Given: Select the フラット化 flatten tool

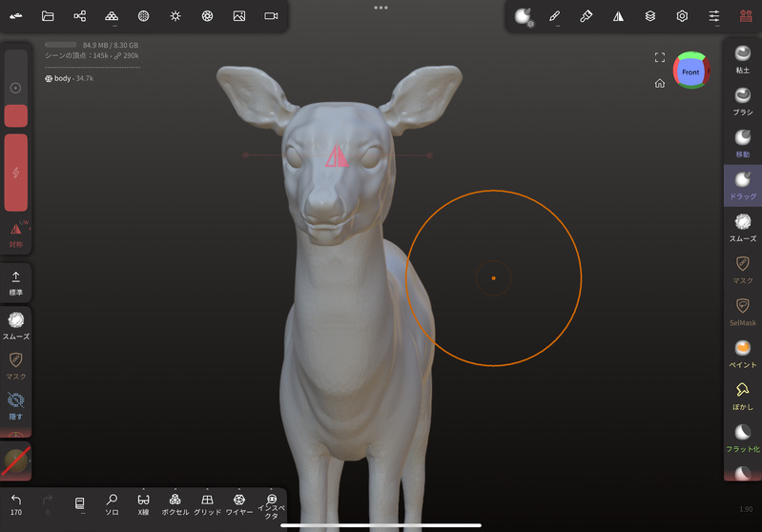Looking at the screenshot, I should click(x=743, y=439).
